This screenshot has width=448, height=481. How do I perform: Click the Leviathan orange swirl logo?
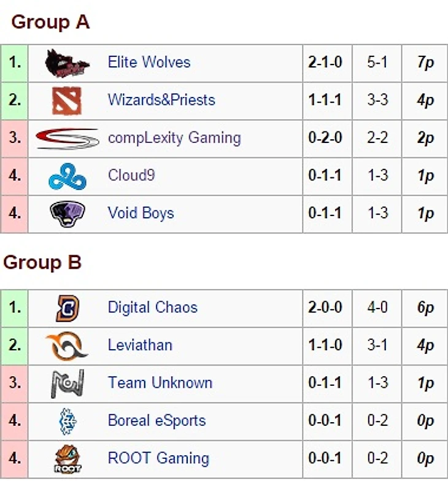click(x=67, y=346)
